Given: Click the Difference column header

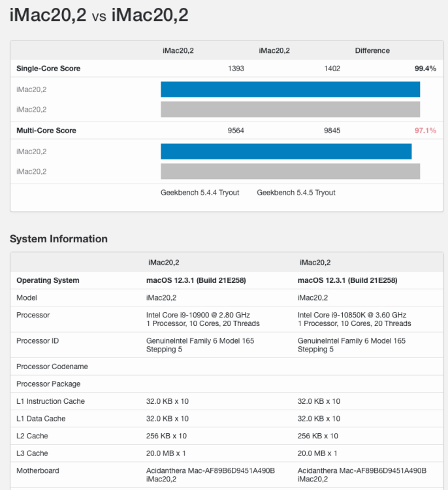Looking at the screenshot, I should click(372, 50).
